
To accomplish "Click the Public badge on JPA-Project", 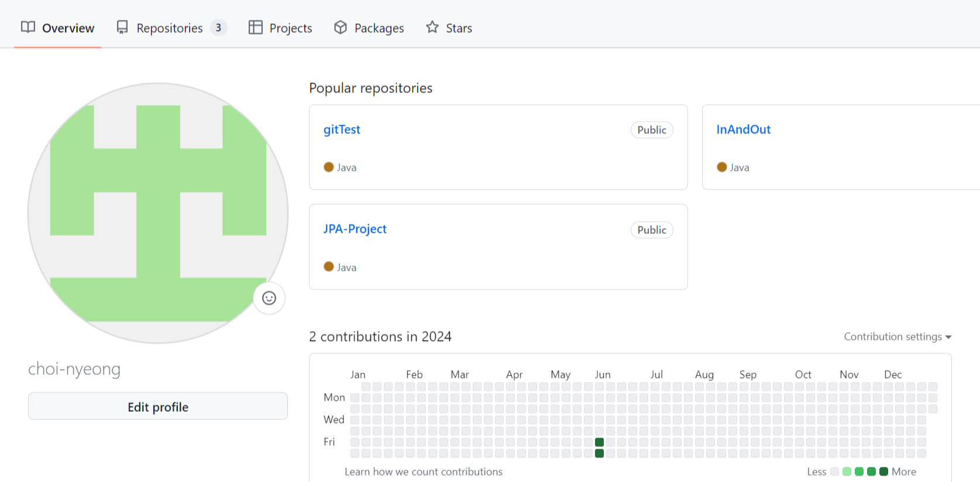I will (652, 230).
